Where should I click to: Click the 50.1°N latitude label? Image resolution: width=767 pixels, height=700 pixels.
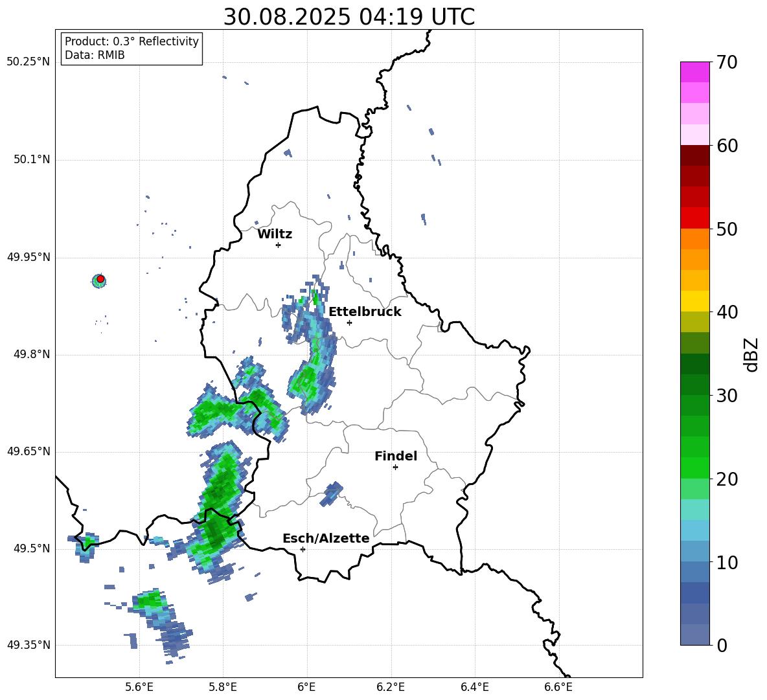pos(32,160)
